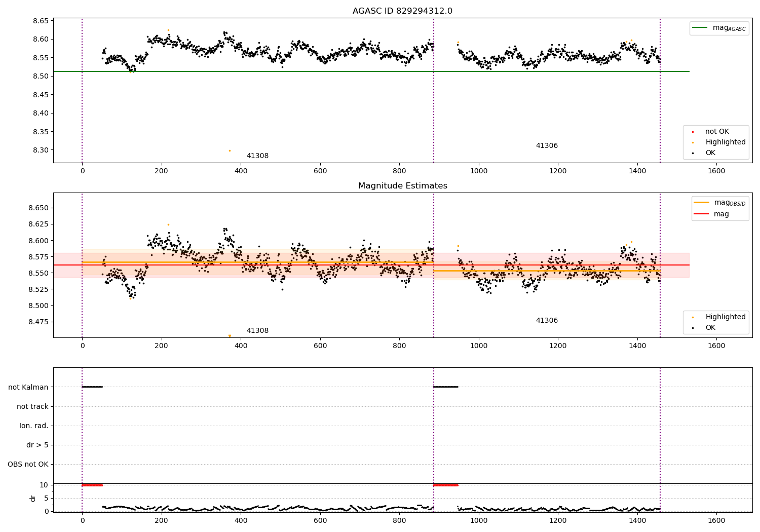Image resolution: width=760 pixels, height=532 pixels.
Task: Select "Highlighted" in the top plot's legend
Action: (726, 142)
